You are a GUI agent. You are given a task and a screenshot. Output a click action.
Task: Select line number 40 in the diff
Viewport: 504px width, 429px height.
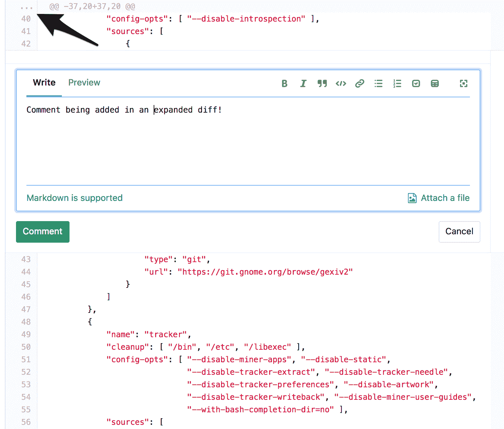point(26,19)
